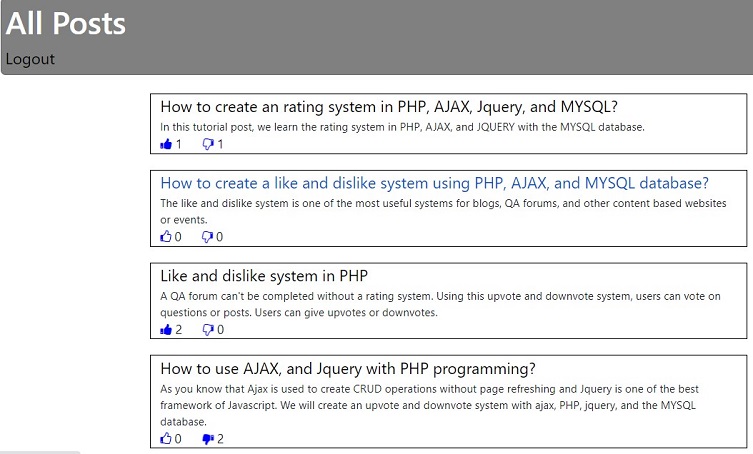The width and height of the screenshot is (753, 454).
Task: Toggle filled thumbs-down on AJAX Jquery post
Action: tap(208, 438)
